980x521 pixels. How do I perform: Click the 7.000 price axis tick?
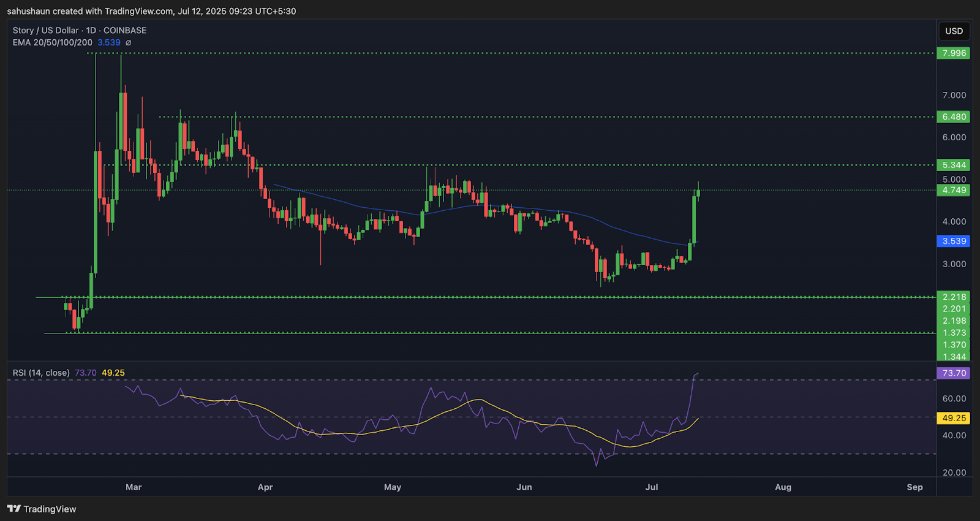tap(954, 95)
